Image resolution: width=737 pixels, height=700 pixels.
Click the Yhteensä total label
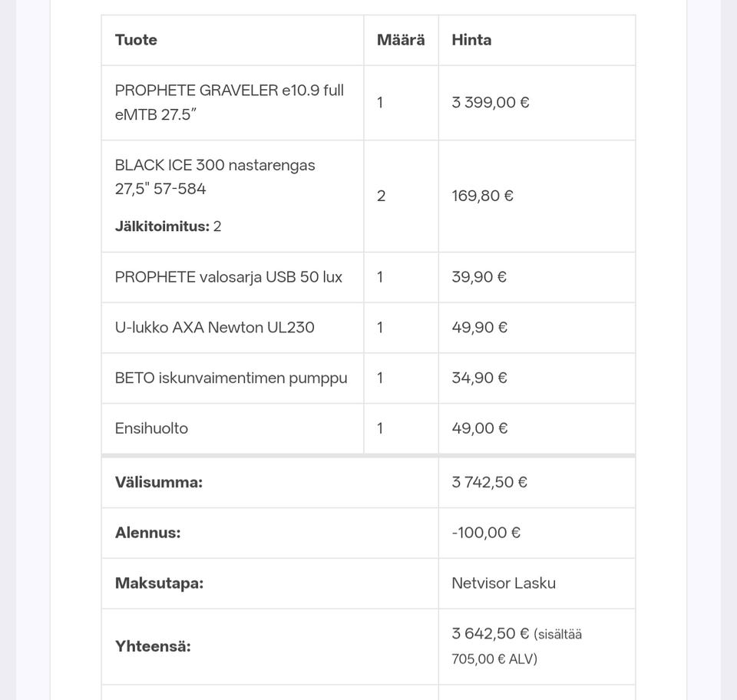pos(153,646)
